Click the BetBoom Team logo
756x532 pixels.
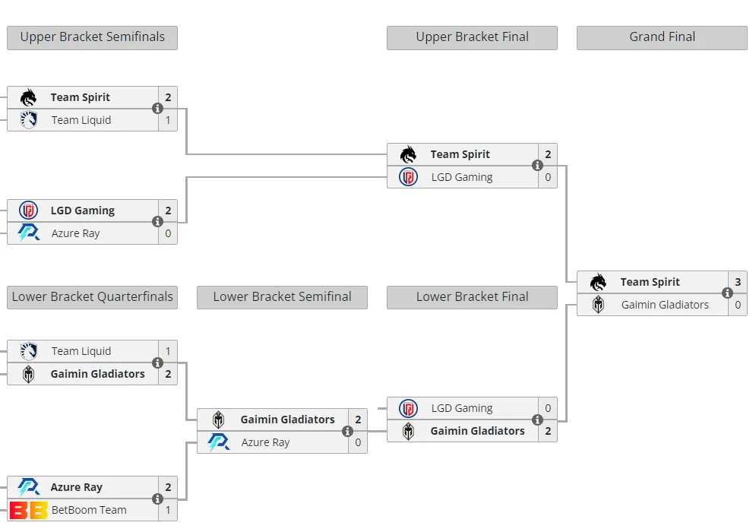28,510
